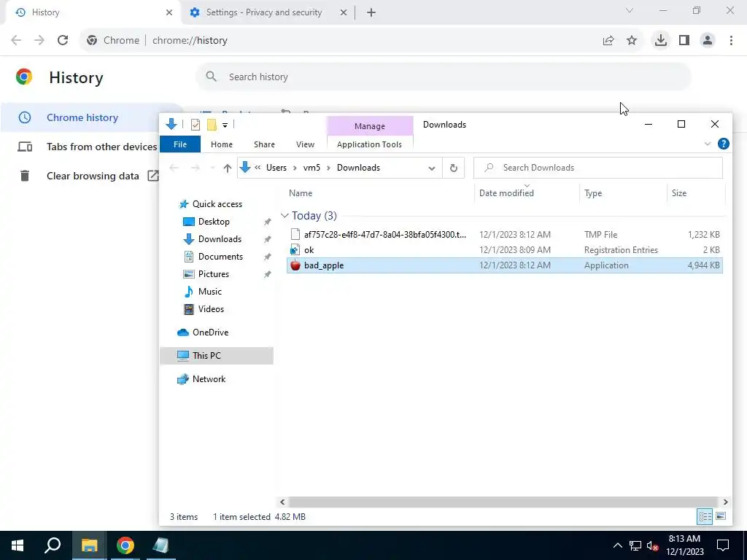This screenshot has height=560, width=747.
Task: Share this page icon in Chrome
Action: [608, 41]
